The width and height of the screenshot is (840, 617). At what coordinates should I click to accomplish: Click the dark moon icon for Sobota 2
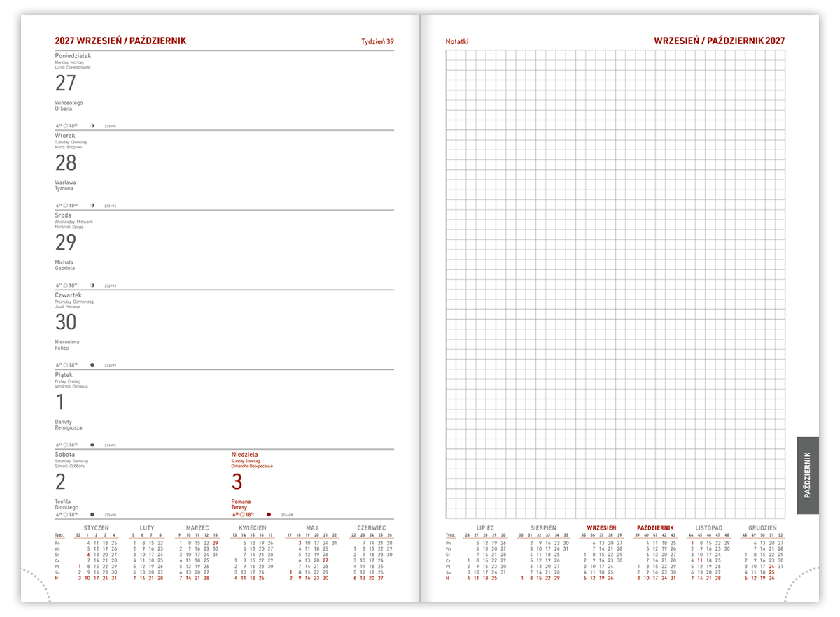(92, 514)
